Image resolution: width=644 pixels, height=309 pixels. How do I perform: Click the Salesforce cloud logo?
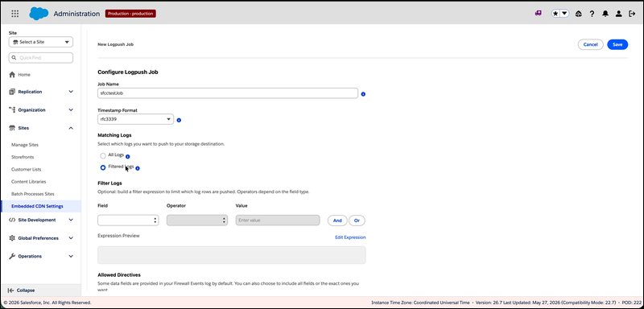[39, 14]
